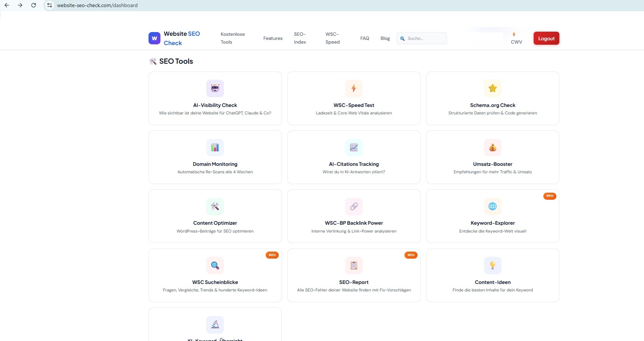The width and height of the screenshot is (644, 341).
Task: Open WSC Sucheinblicke via its magnifier icon
Action: pyautogui.click(x=215, y=265)
